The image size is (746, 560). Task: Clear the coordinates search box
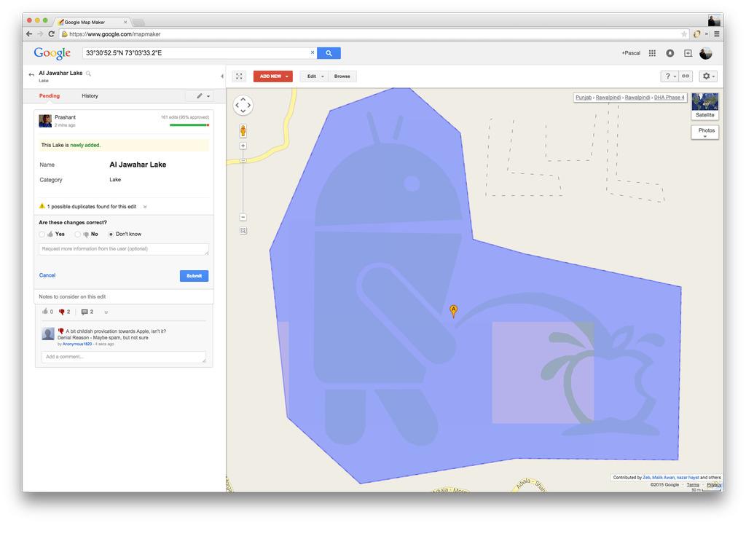(x=313, y=52)
